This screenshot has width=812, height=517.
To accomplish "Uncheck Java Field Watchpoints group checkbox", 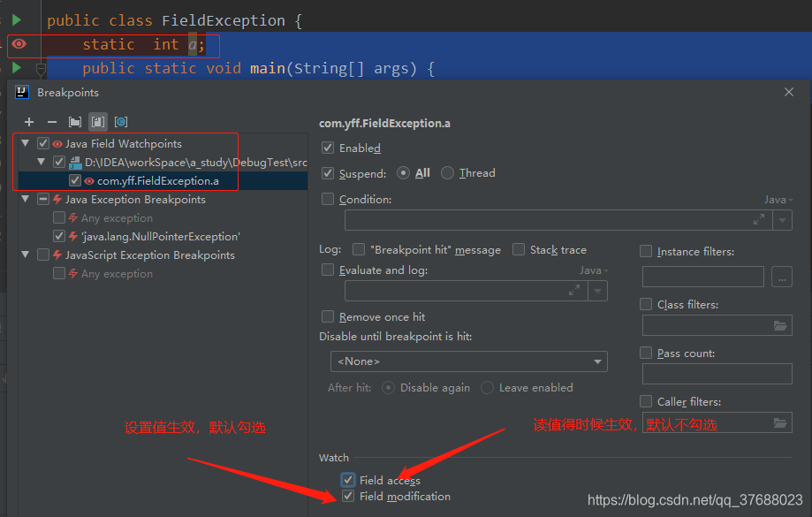I will click(43, 143).
